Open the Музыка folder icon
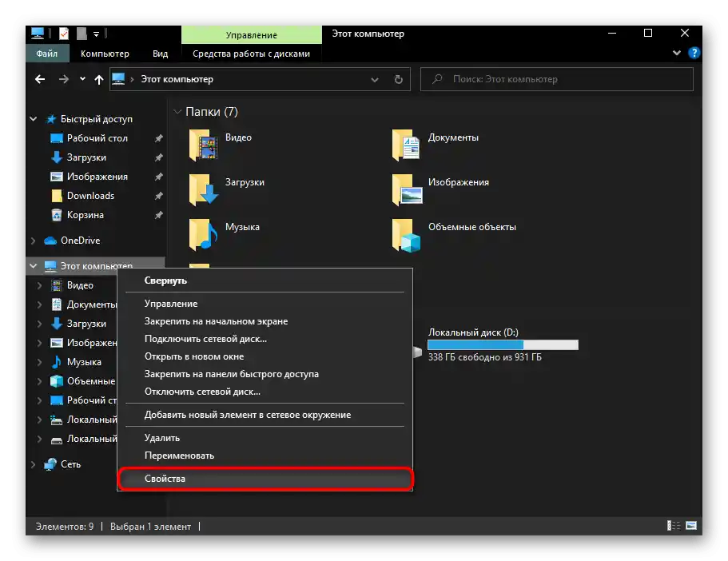 point(204,235)
